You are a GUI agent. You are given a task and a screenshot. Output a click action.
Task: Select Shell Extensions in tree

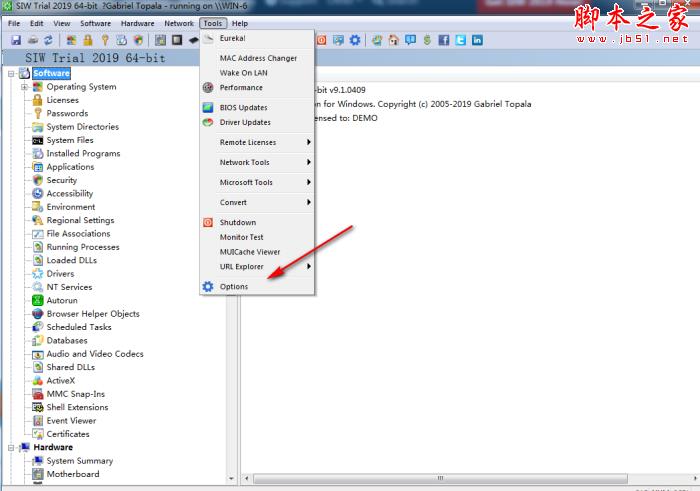77,407
